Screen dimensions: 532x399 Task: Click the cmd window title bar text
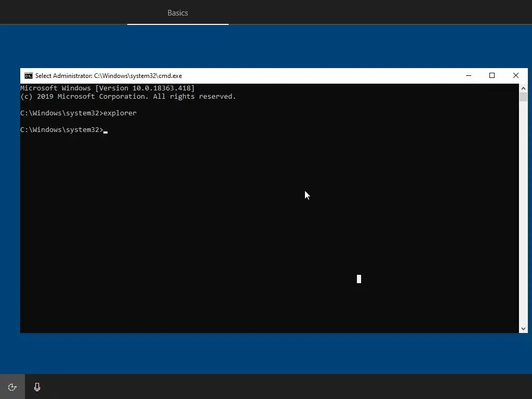[109, 76]
